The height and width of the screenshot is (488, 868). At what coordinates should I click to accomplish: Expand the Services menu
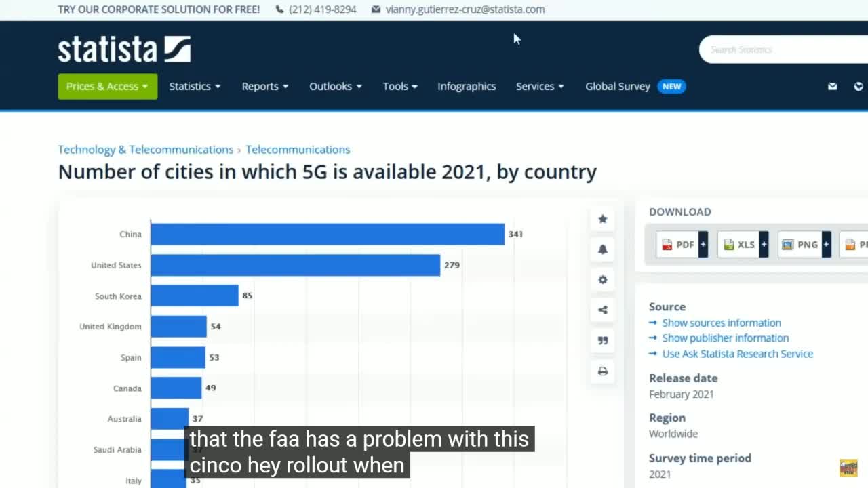(540, 86)
